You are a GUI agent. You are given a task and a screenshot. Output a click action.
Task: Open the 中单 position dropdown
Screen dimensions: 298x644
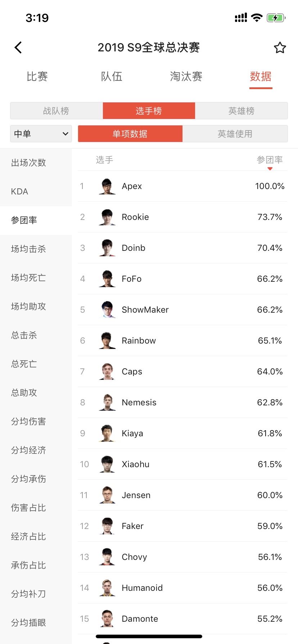pos(41,133)
